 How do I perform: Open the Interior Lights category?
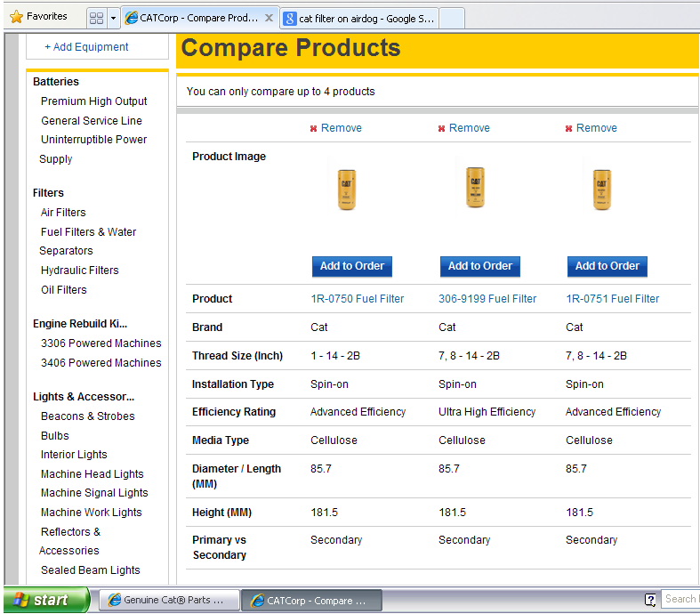(x=74, y=455)
